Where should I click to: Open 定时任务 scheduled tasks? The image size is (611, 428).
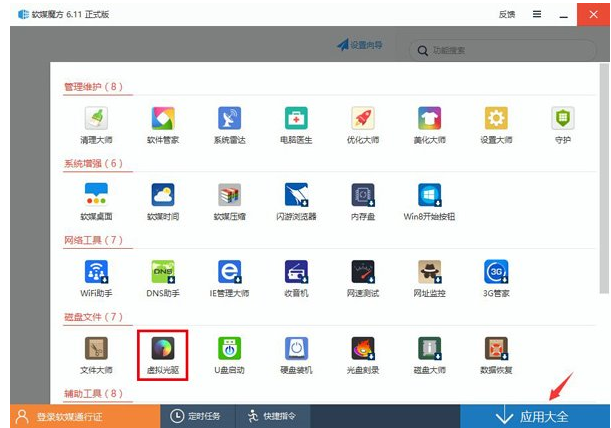pos(198,416)
